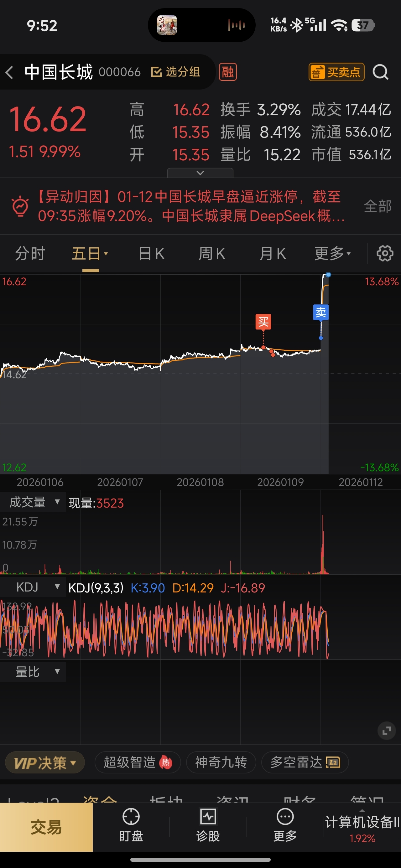
Task: Open 买卖点 buy-sell points button
Action: [x=336, y=72]
